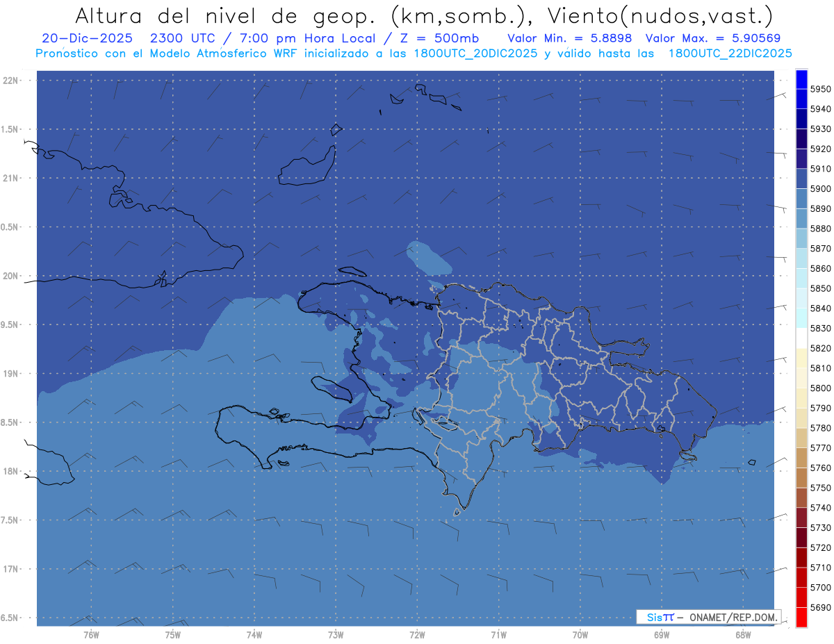Screen dimensions: 834x644
Task: Click the legend value '5850'
Action: [821, 288]
